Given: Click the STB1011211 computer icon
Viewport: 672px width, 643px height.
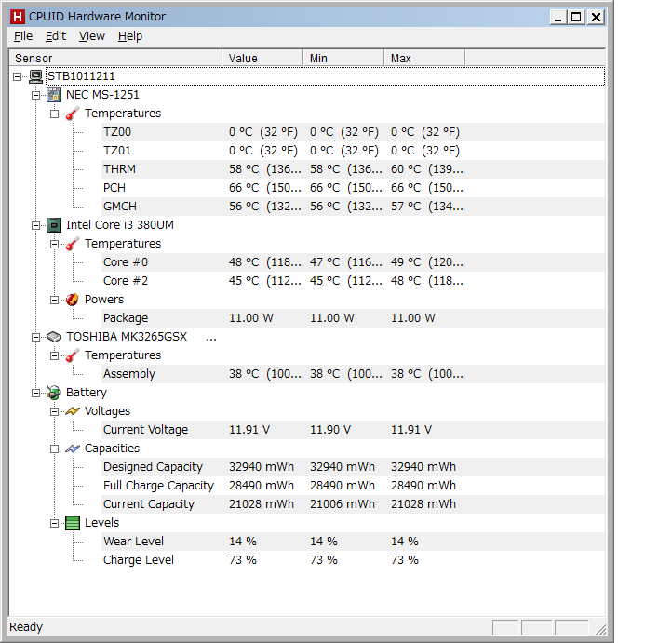Looking at the screenshot, I should (36, 76).
